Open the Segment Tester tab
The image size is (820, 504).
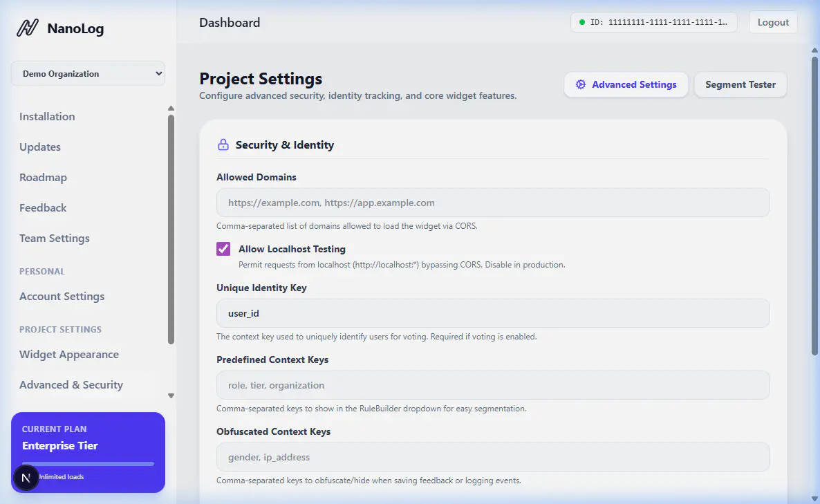click(x=740, y=84)
